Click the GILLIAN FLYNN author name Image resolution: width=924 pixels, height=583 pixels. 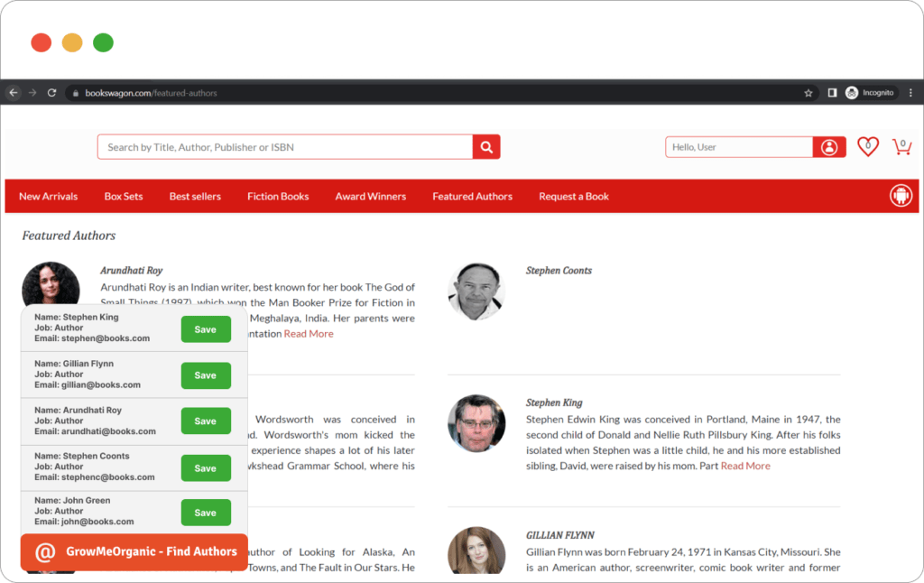click(559, 535)
